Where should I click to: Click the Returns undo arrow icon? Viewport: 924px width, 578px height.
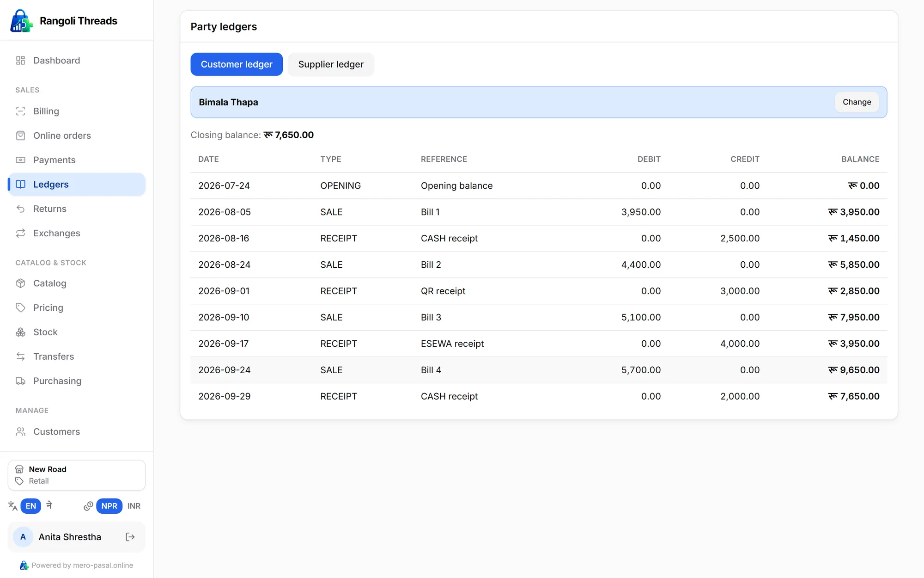point(20,209)
